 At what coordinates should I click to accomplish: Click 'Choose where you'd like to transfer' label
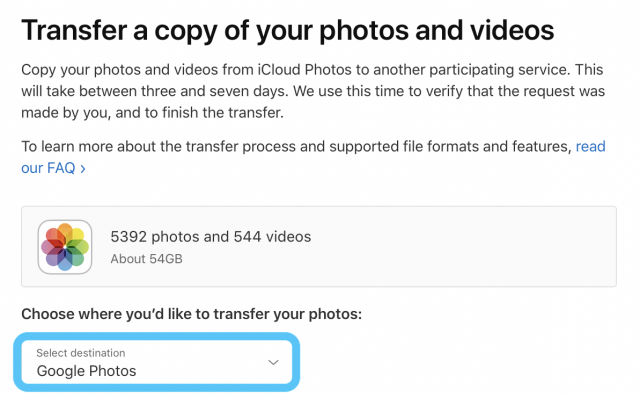click(191, 314)
